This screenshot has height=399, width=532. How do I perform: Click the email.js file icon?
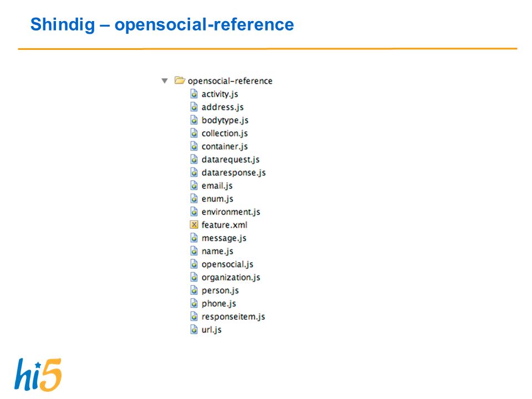[x=194, y=185]
